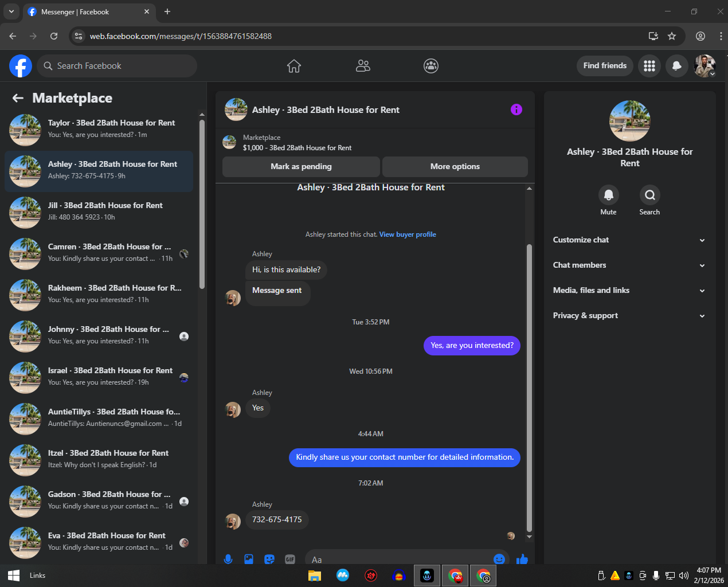
Task: Open the volume control in system tray
Action: (x=683, y=576)
